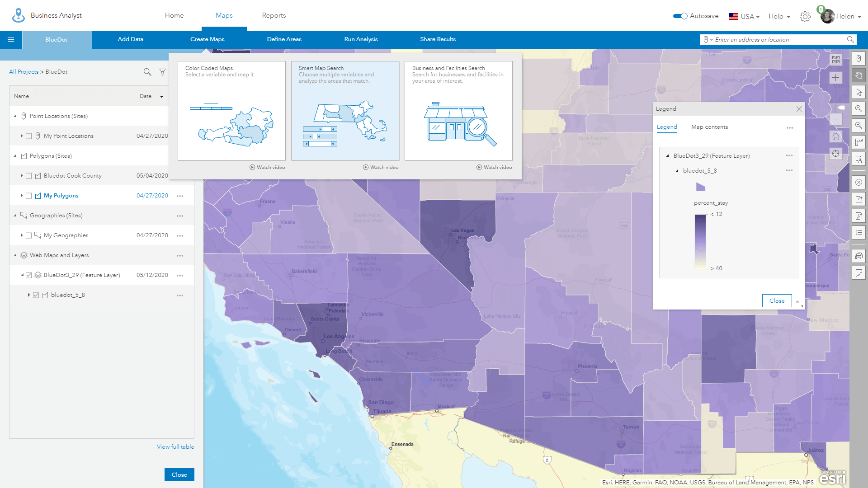The image size is (868, 488).
Task: Open the project filter funnel icon
Action: 162,72
